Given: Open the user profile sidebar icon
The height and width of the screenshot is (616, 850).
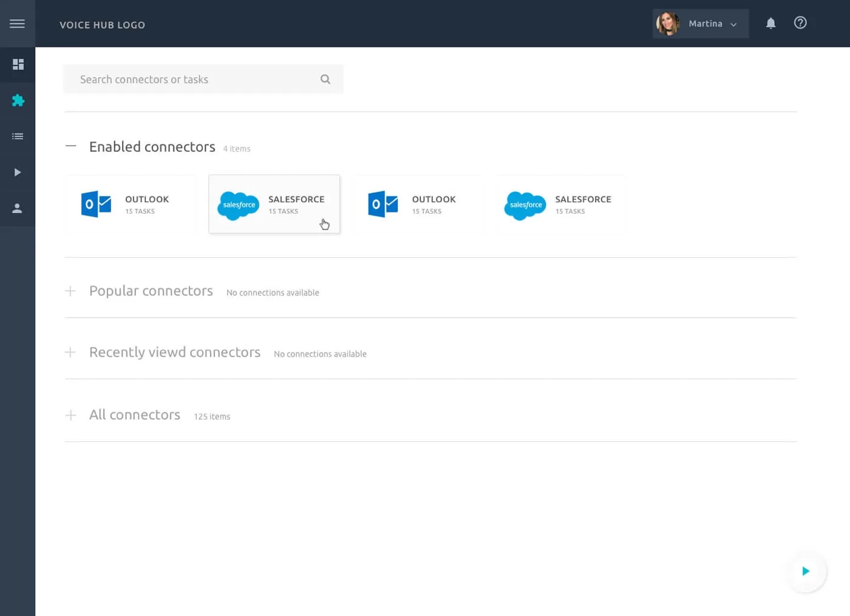Looking at the screenshot, I should [x=18, y=208].
